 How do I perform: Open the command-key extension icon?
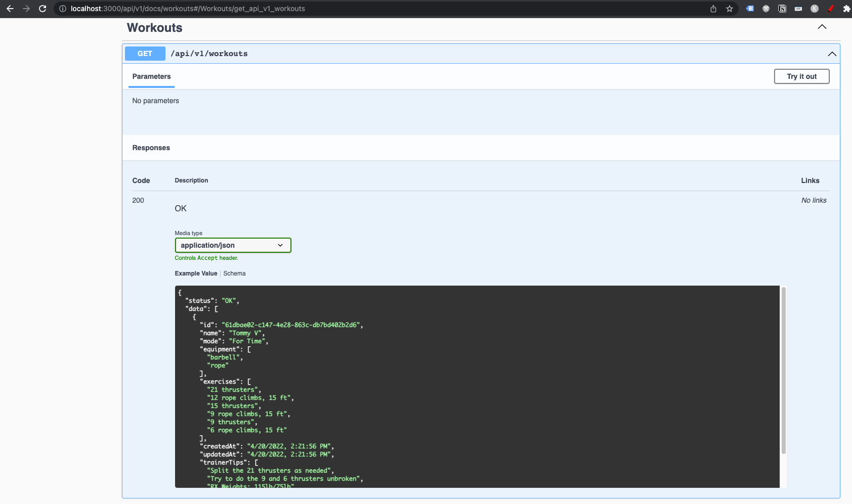[766, 9]
